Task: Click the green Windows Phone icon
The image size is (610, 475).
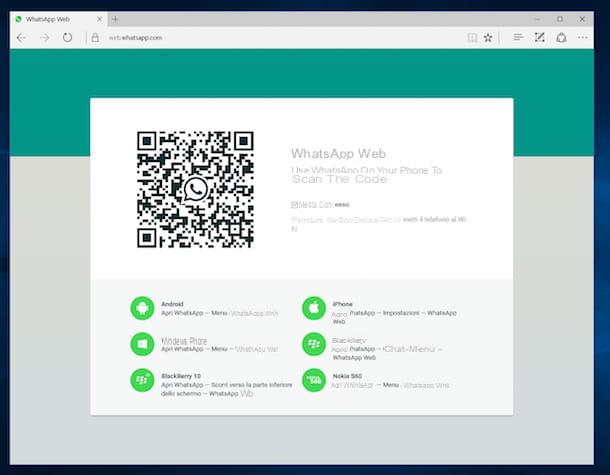Action: [142, 344]
